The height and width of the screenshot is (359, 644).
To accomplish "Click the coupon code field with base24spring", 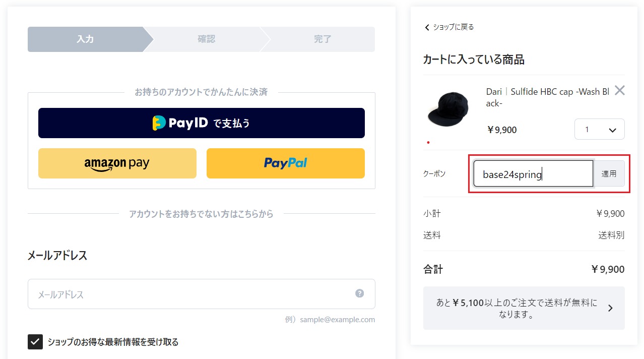I will click(533, 173).
